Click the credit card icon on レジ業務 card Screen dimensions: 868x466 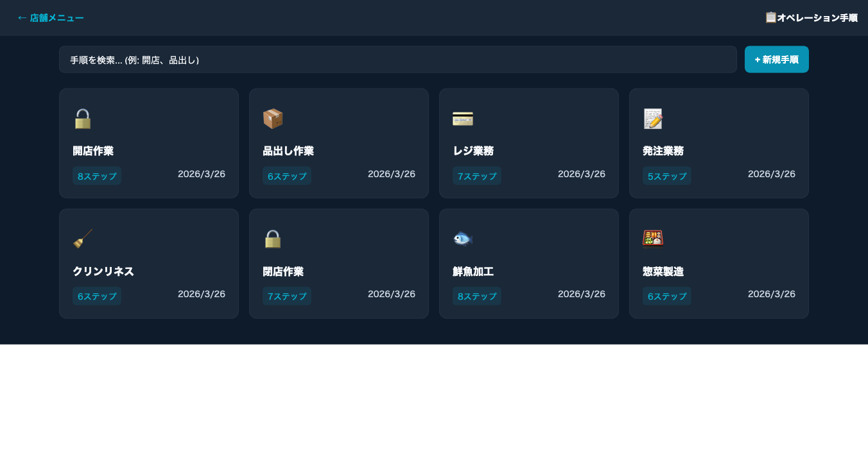pyautogui.click(x=463, y=119)
